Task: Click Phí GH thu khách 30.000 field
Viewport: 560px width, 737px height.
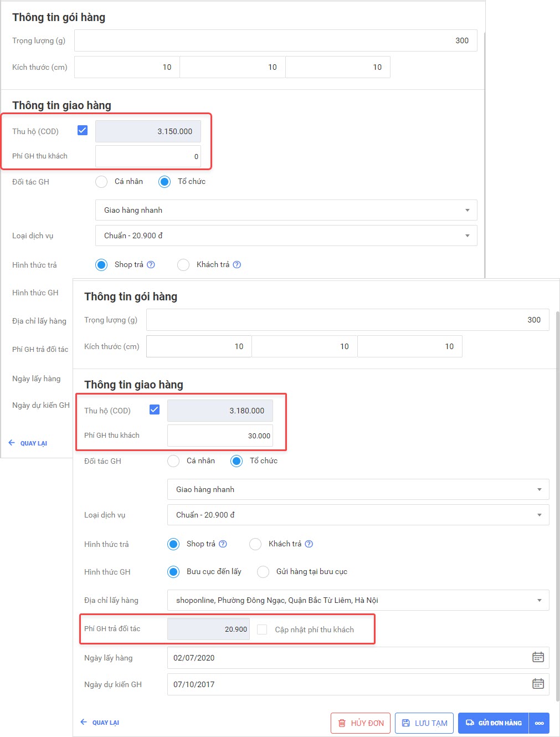Action: [220, 436]
